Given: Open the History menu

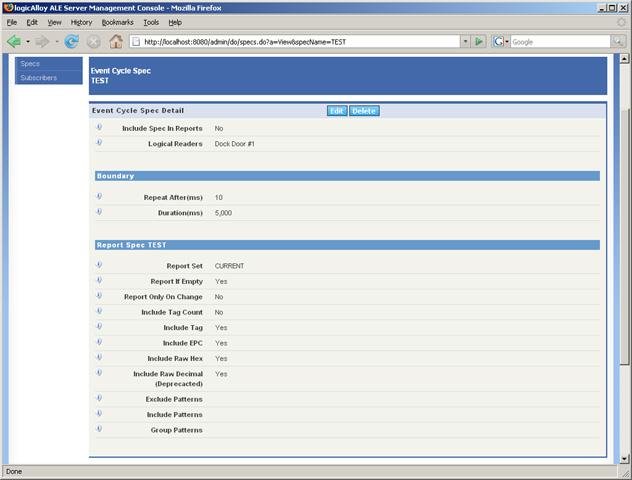Looking at the screenshot, I should click(81, 23).
